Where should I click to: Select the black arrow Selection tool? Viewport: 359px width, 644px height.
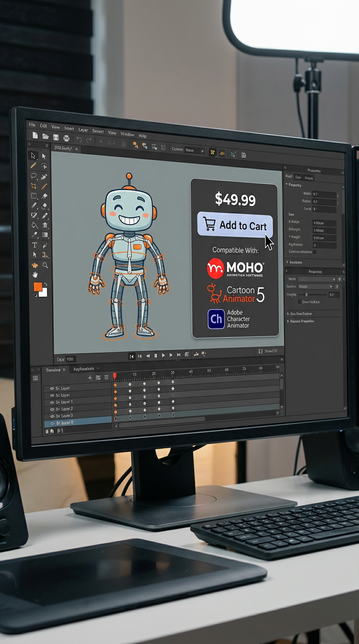tap(33, 156)
